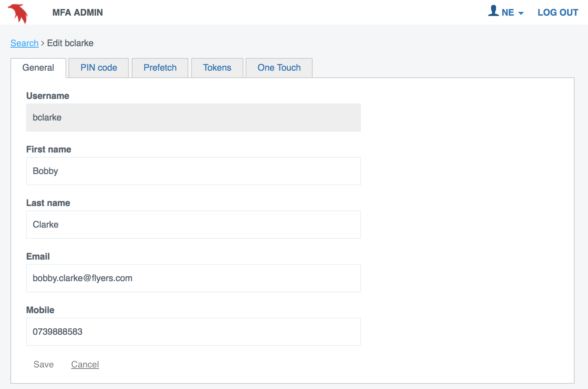Open the NE user dropdown menu
Screen dimensions: 588x389
[506, 12]
